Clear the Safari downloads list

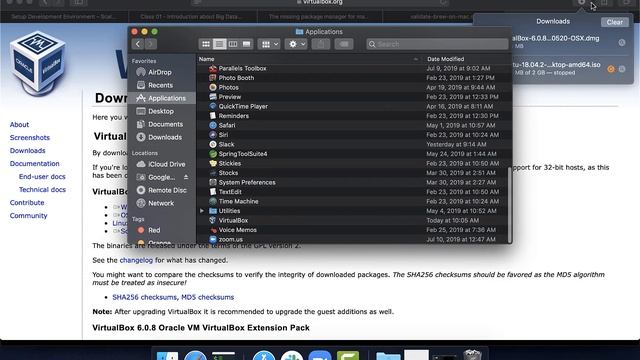614,22
